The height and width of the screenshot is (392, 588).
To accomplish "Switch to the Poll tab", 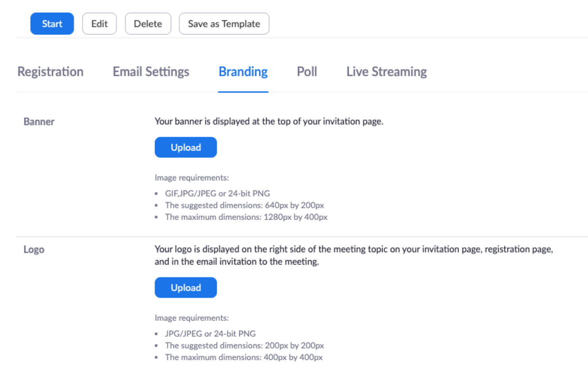I will point(307,72).
